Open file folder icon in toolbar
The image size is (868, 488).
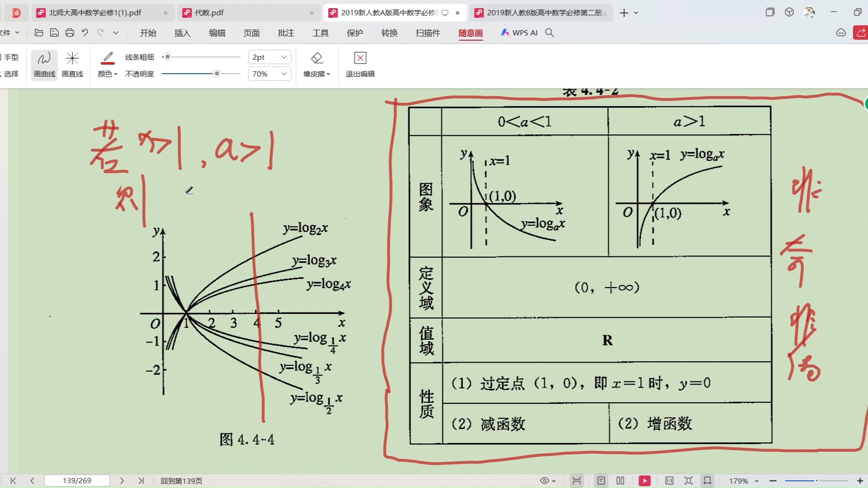coord(39,33)
